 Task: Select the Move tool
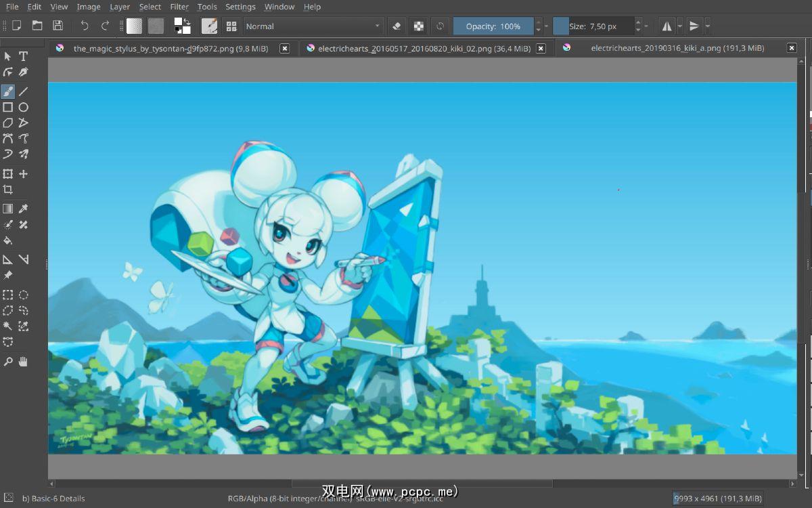pyautogui.click(x=23, y=174)
